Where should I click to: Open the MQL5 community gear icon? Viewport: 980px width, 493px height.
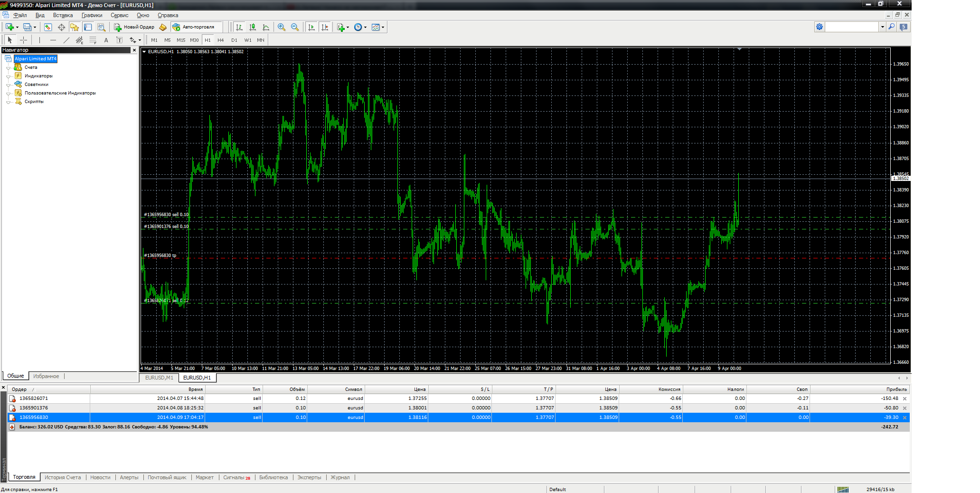[820, 27]
